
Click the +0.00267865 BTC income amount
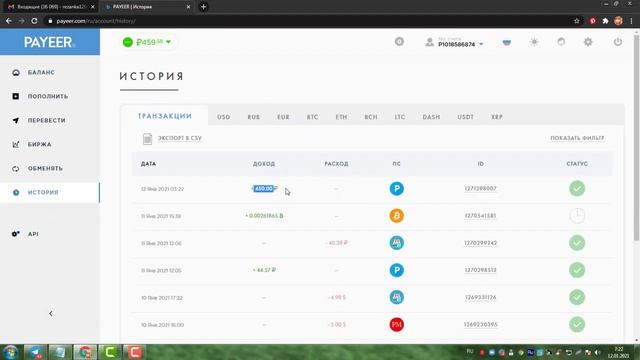[x=264, y=216]
